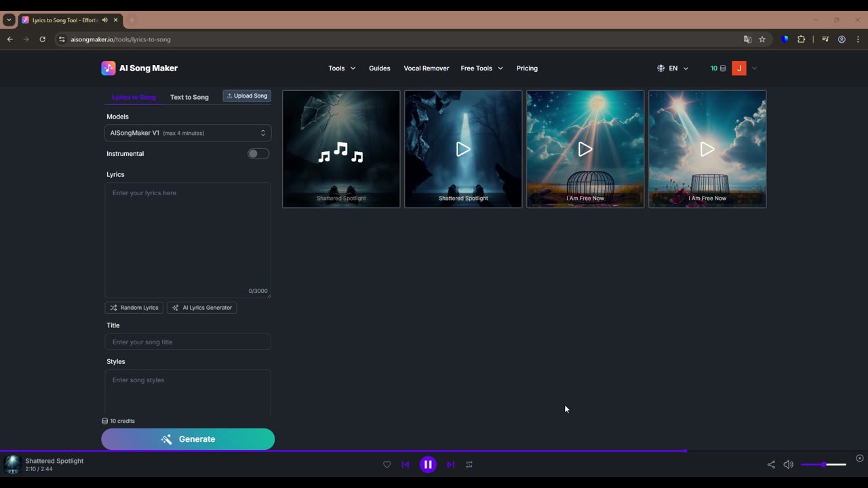Expand the account menu chevron beside avatar
This screenshot has width=868, height=488.
click(754, 68)
